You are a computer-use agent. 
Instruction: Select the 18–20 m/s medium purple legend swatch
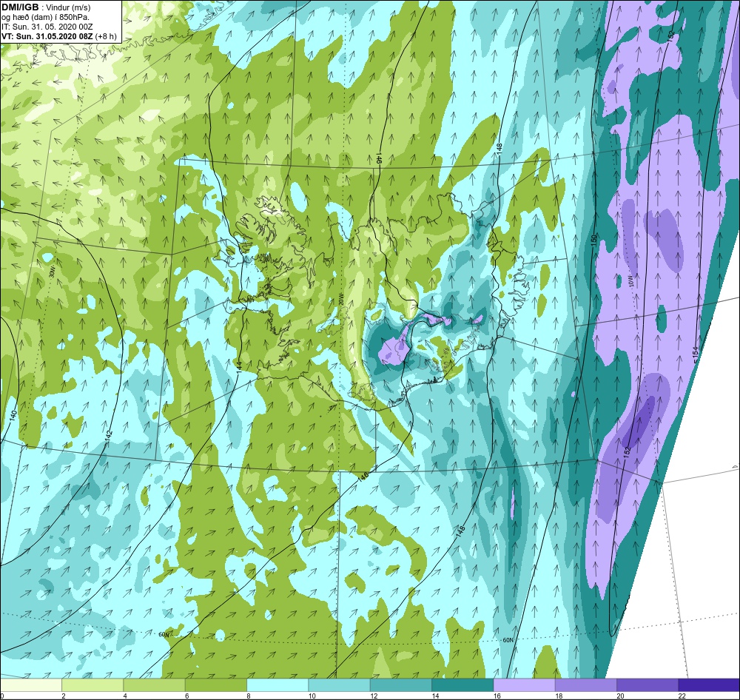point(585,684)
